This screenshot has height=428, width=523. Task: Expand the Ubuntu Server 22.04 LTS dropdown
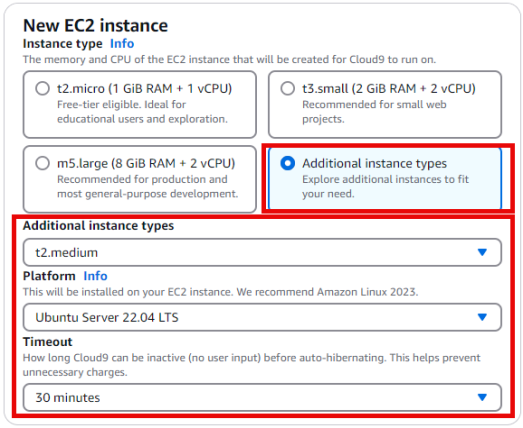point(262,317)
